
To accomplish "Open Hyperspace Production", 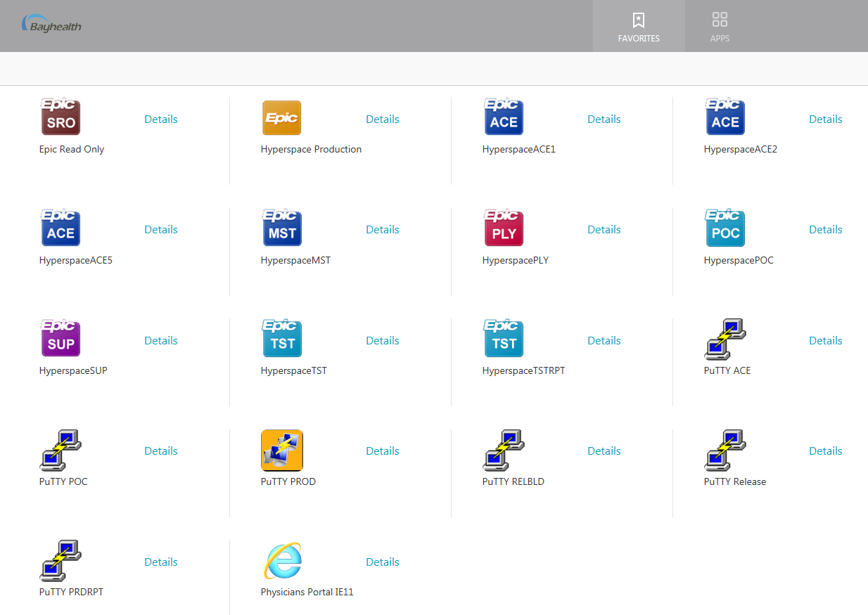I will [x=281, y=117].
